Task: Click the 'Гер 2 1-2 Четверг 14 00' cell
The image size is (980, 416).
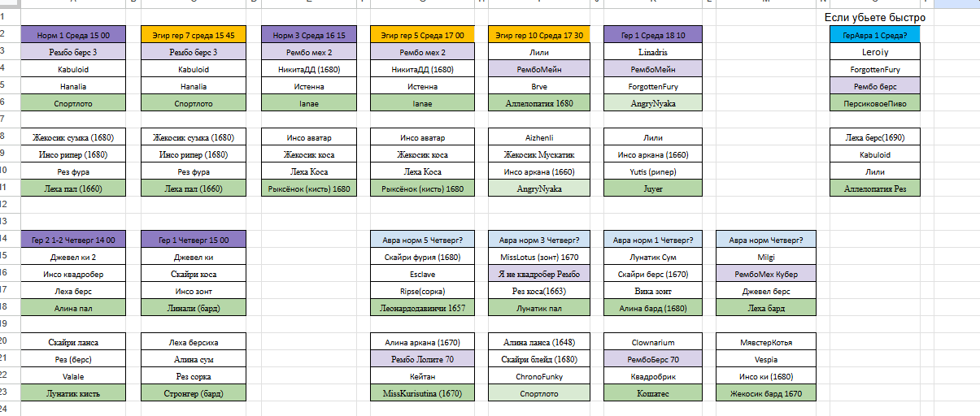Action: coord(73,240)
